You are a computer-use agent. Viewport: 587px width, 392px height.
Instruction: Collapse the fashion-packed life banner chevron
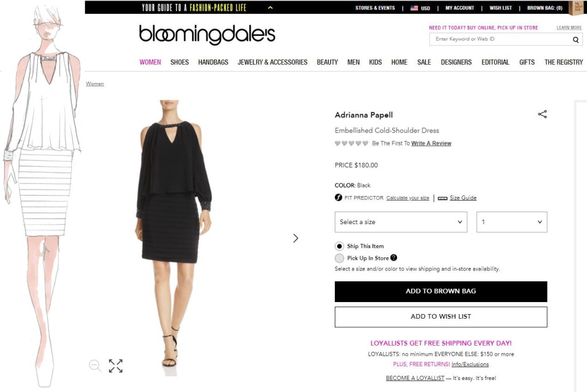(x=271, y=7)
